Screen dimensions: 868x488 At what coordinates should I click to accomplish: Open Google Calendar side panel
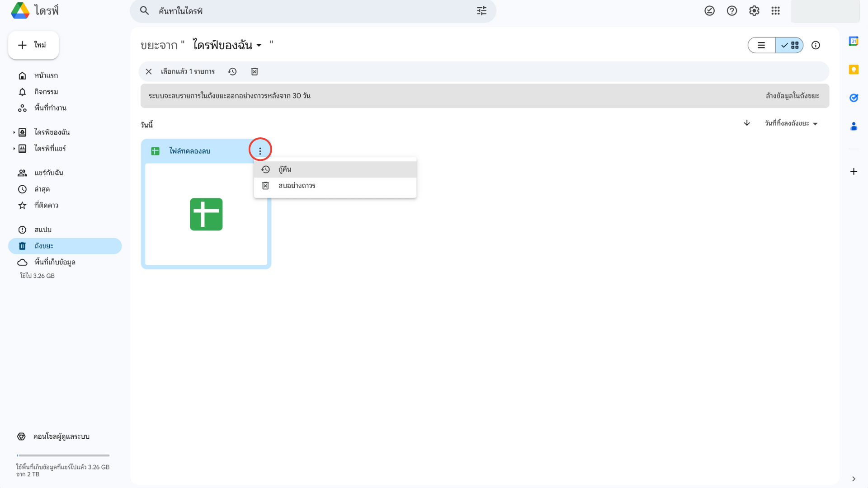(x=854, y=41)
